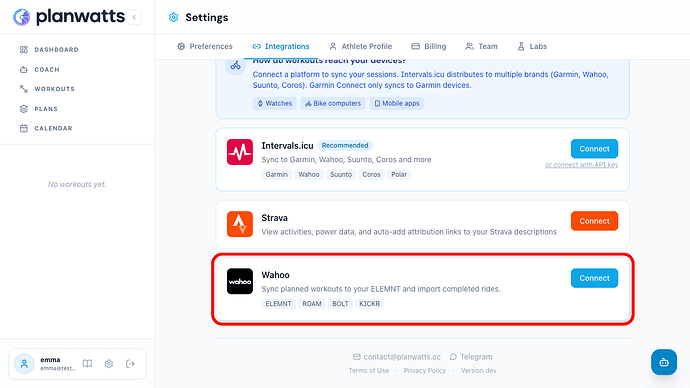
Task: Click the Bike computers tag
Action: 333,103
